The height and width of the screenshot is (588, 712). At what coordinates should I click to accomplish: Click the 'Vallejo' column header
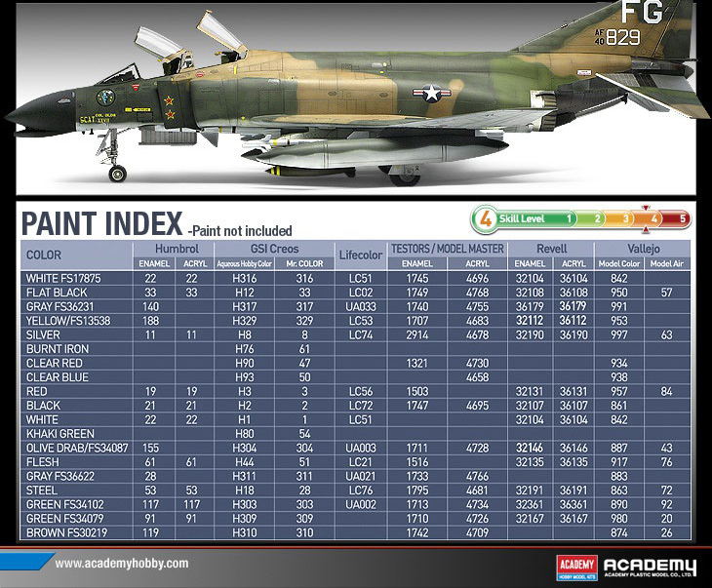(x=643, y=249)
